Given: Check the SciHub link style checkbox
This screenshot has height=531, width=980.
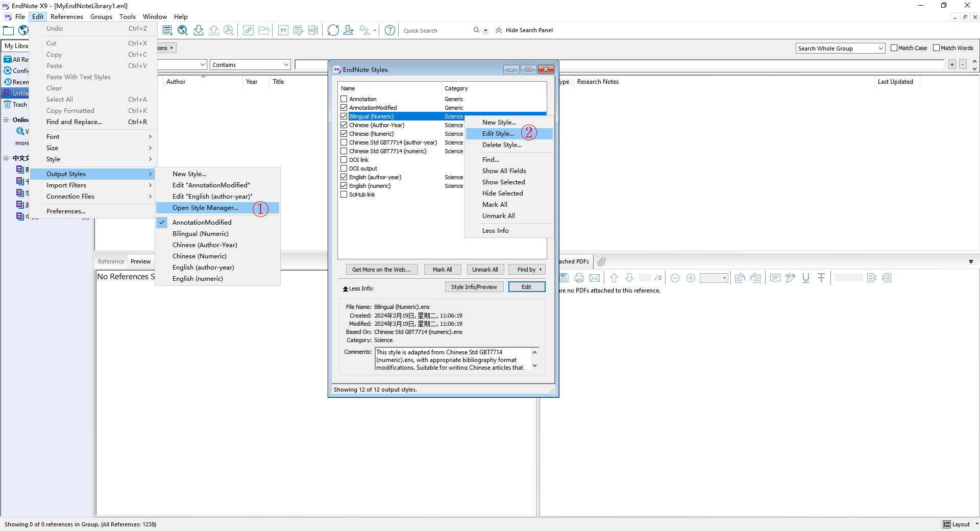Looking at the screenshot, I should coord(344,195).
